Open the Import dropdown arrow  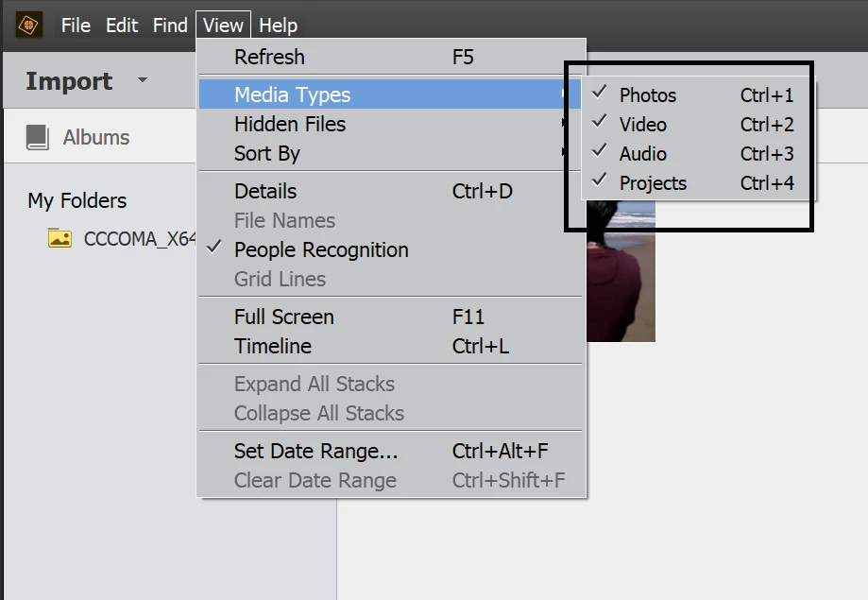tap(143, 79)
